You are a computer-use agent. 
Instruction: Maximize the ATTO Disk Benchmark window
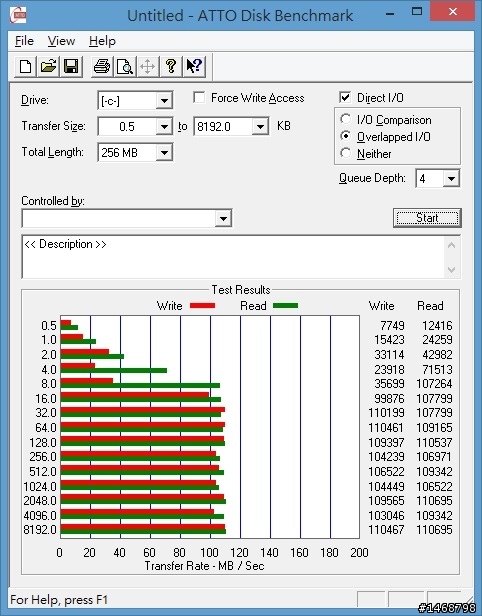coord(417,12)
